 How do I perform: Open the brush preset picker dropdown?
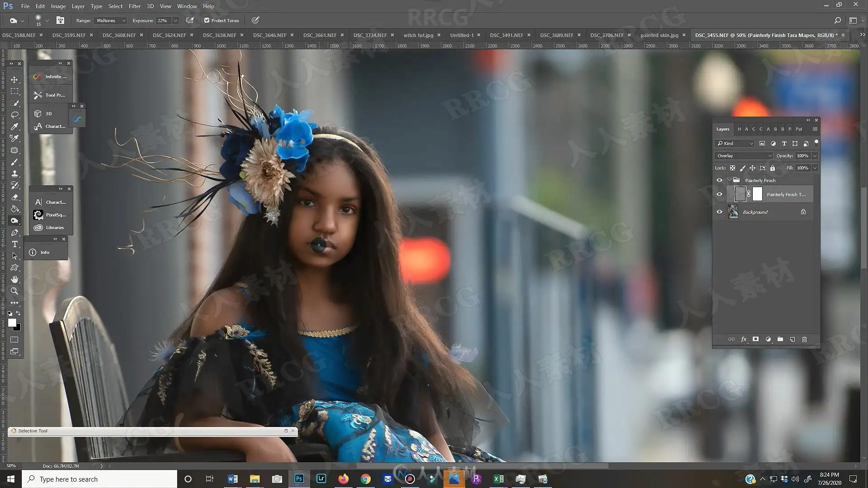click(47, 20)
